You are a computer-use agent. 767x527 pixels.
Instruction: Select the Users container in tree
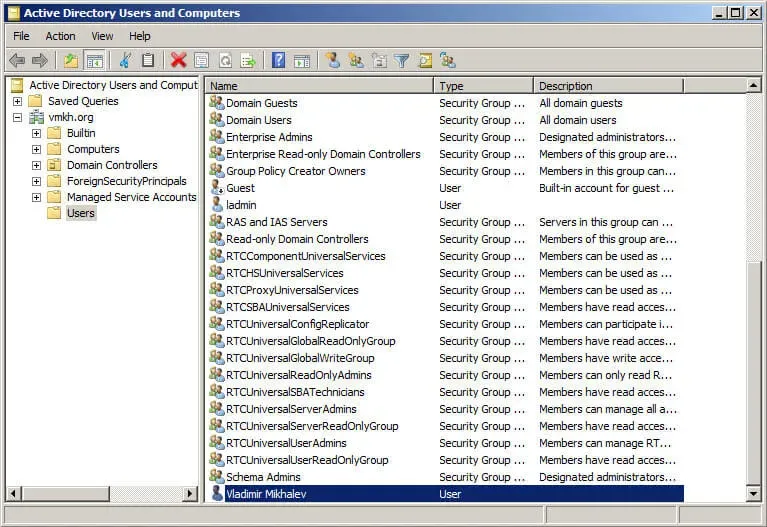pos(81,213)
